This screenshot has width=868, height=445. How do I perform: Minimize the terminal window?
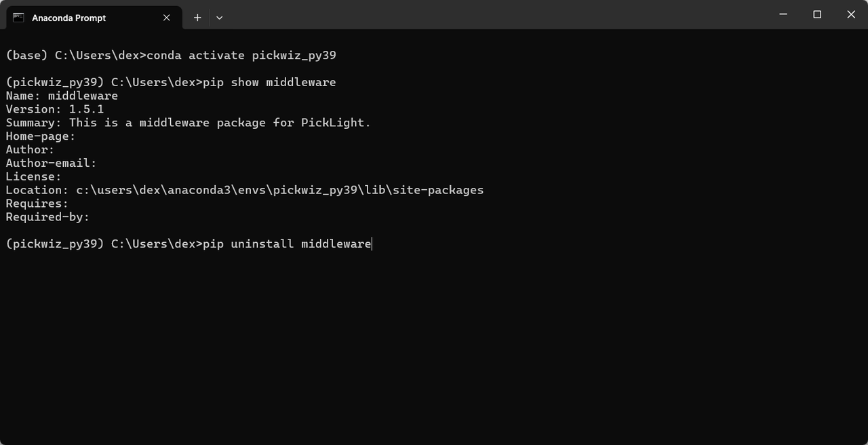coord(783,14)
